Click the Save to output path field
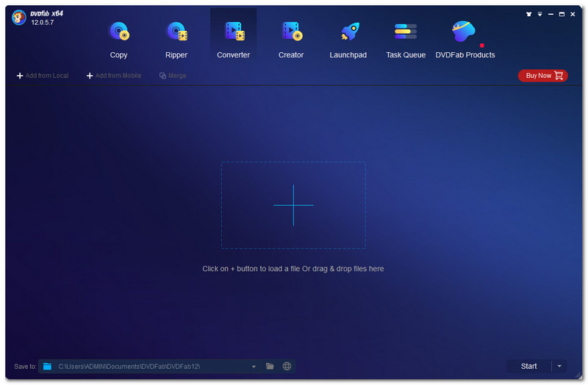 click(151, 367)
